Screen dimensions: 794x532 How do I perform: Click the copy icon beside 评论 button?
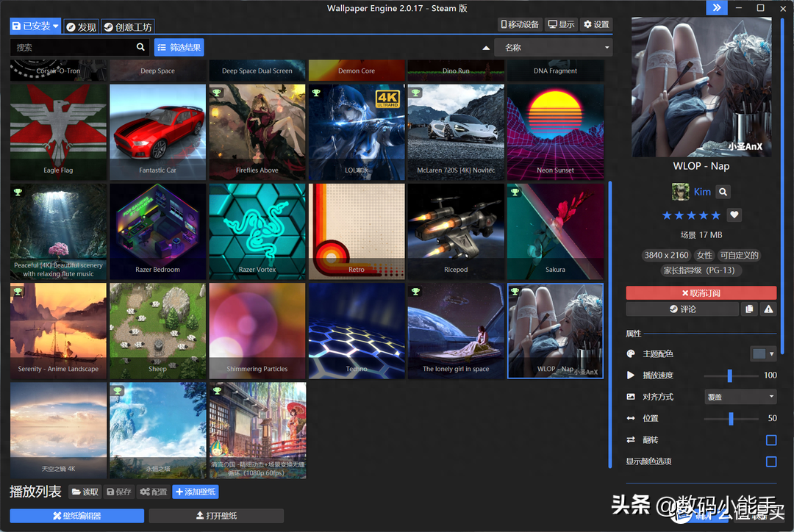749,309
